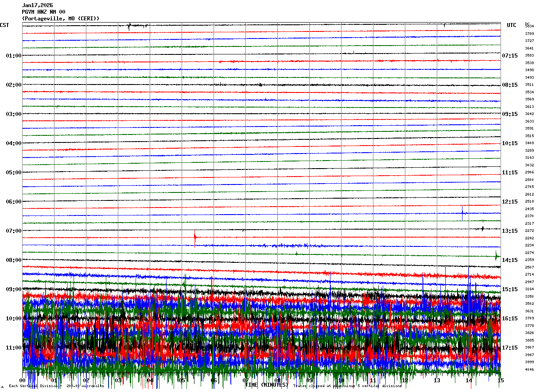Click the station code "PGVM HNZ NM 00"
This screenshot has height=392, width=536.
click(x=43, y=12)
